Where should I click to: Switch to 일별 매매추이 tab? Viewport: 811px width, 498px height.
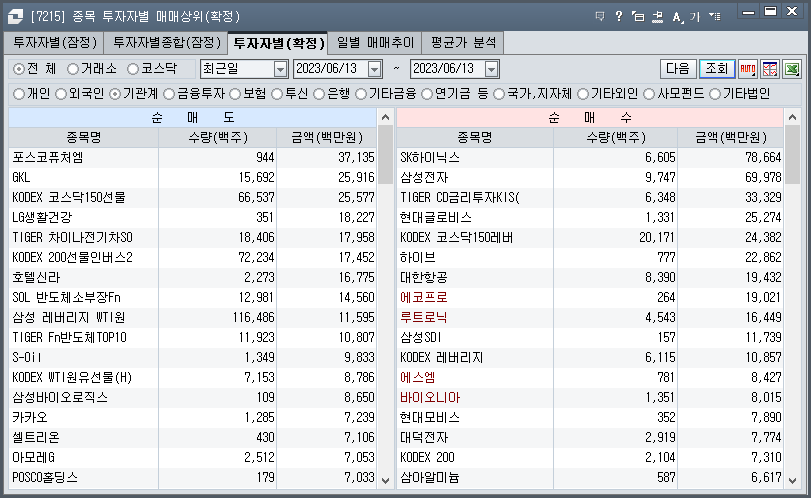click(x=375, y=42)
